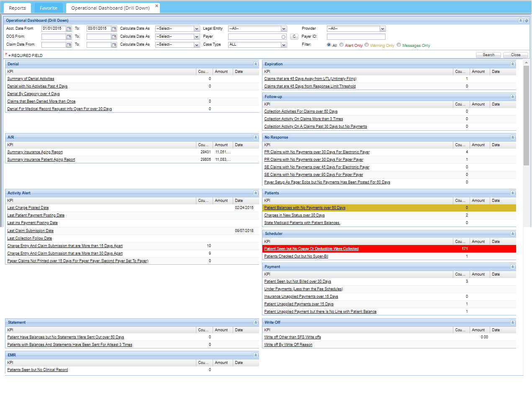Open calendar picker for DOS From date
Image resolution: width=532 pixels, height=410 pixels.
point(69,37)
